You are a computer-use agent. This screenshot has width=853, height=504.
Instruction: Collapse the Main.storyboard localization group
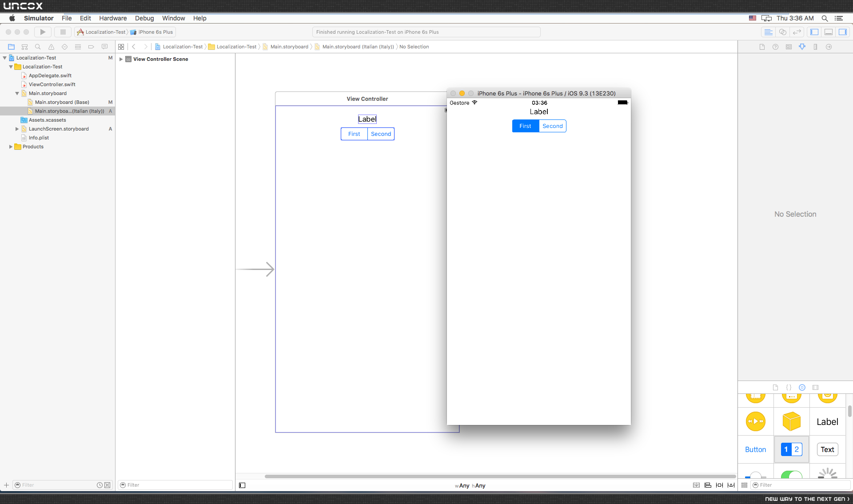click(17, 93)
